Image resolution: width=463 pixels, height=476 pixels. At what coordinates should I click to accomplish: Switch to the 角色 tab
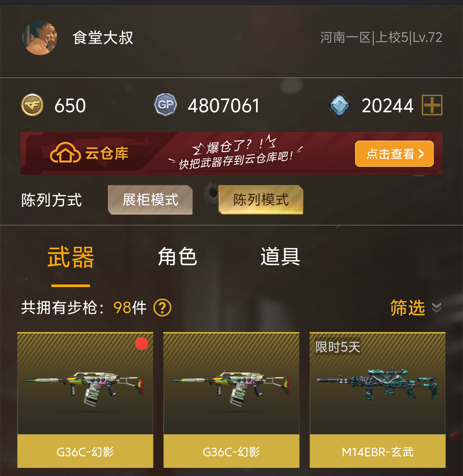pos(177,257)
